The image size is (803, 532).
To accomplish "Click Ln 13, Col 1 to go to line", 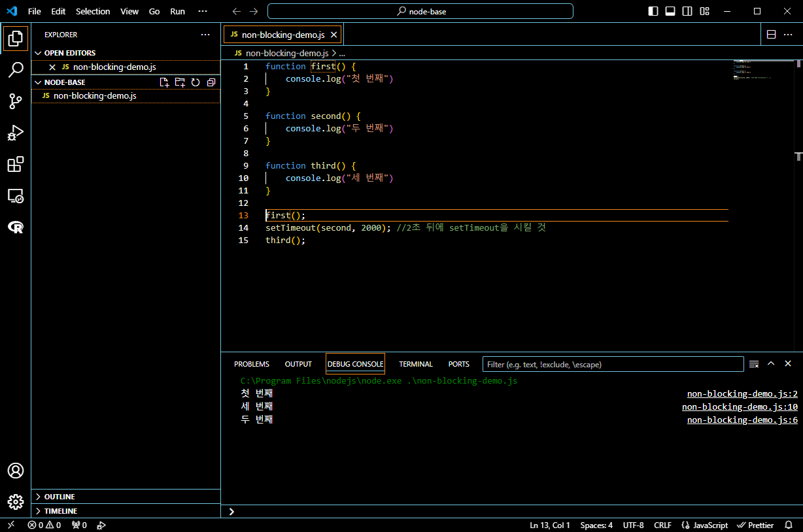I will 549,525.
